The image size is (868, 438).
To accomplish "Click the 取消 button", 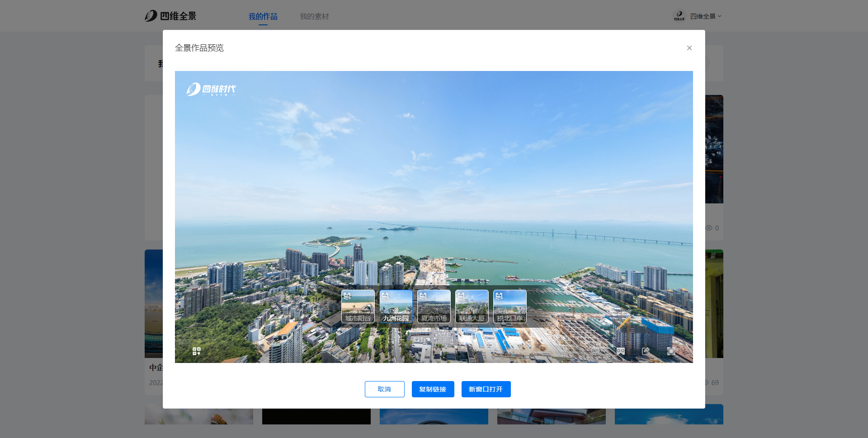I will pyautogui.click(x=384, y=389).
